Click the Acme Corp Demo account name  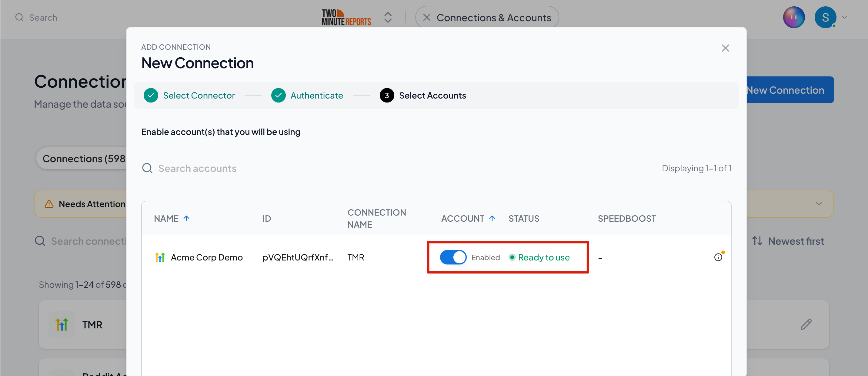[207, 257]
